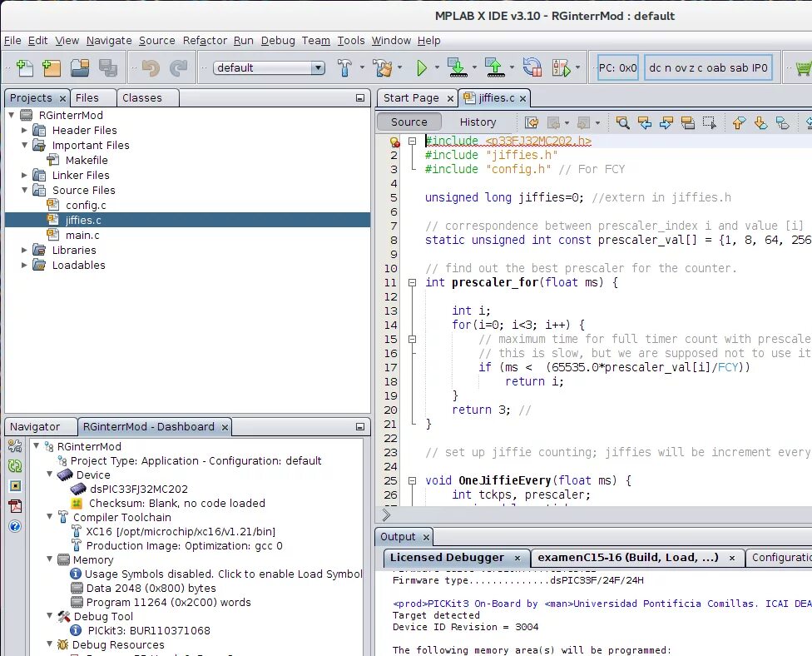Select main.c in Source Files

pyautogui.click(x=82, y=236)
